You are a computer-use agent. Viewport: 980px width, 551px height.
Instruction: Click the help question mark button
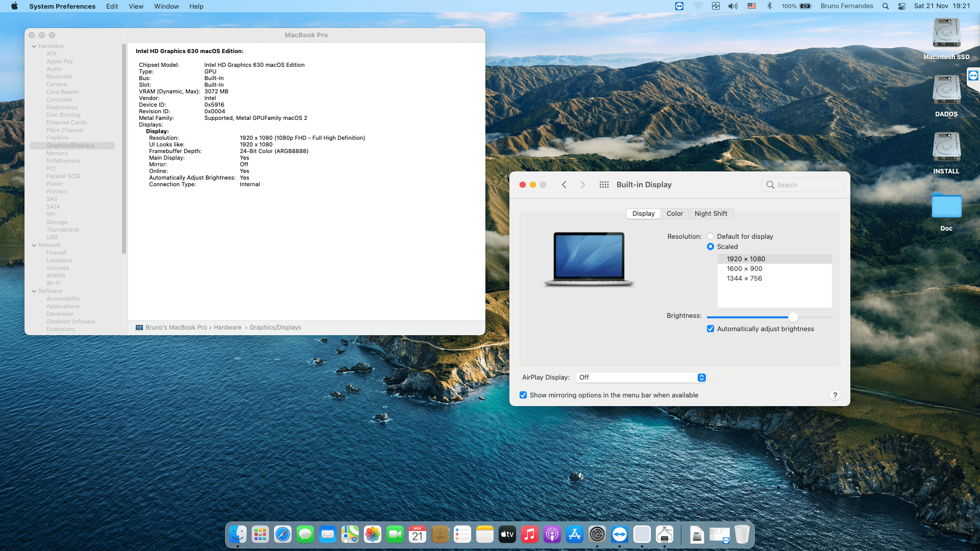pos(835,395)
